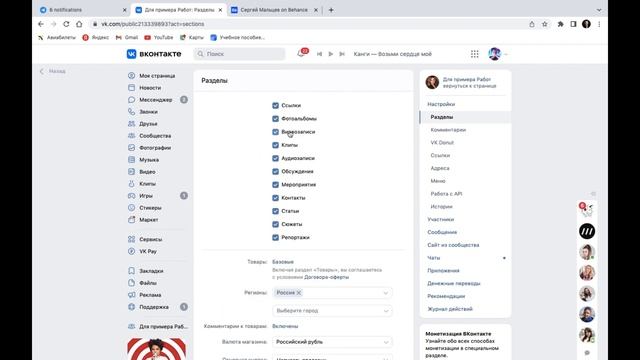Viewport: 640px width, 360px height.
Task: Open the Российский рубль currency dropdown
Action: click(332, 342)
